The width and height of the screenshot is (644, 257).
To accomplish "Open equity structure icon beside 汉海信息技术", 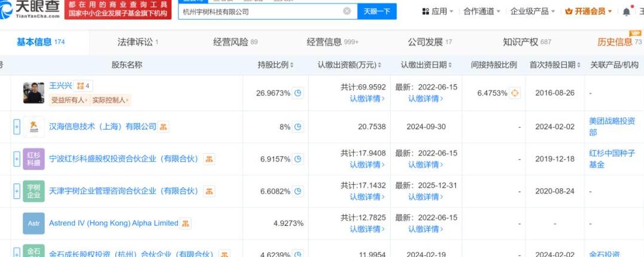I will [163, 127].
